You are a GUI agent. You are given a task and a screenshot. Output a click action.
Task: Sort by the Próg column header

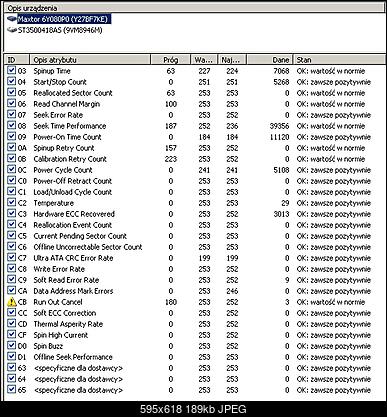coord(171,60)
